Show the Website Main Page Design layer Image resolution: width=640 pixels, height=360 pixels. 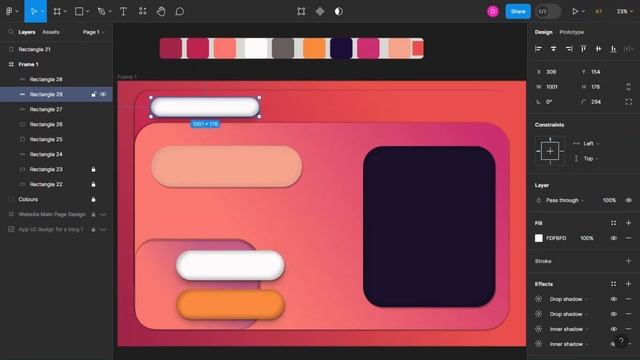(x=103, y=214)
